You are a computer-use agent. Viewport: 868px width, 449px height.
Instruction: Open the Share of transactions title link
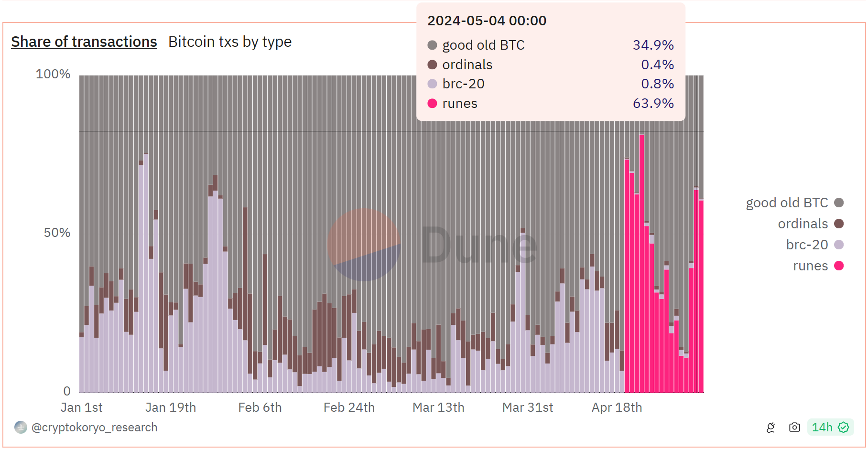click(x=84, y=42)
